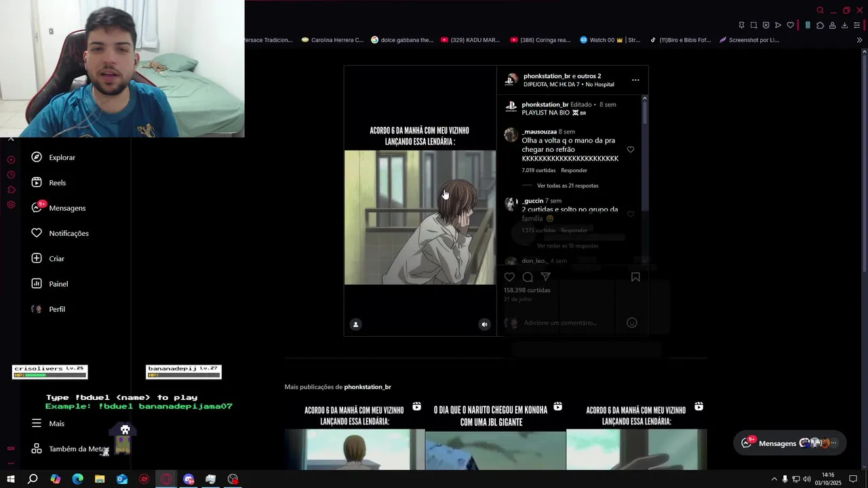Viewport: 868px width, 488px height.
Task: Open Naruto Konoha JBL reel thumbnail
Action: click(495, 435)
